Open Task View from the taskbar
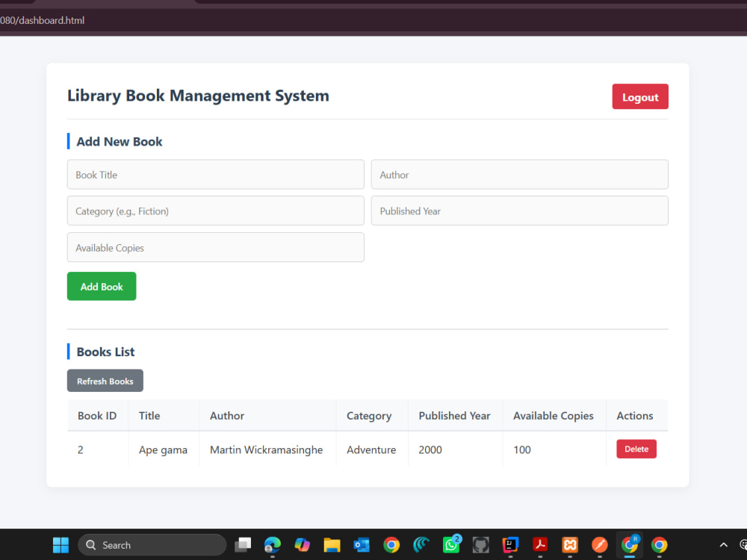The image size is (747, 560). [x=243, y=544]
